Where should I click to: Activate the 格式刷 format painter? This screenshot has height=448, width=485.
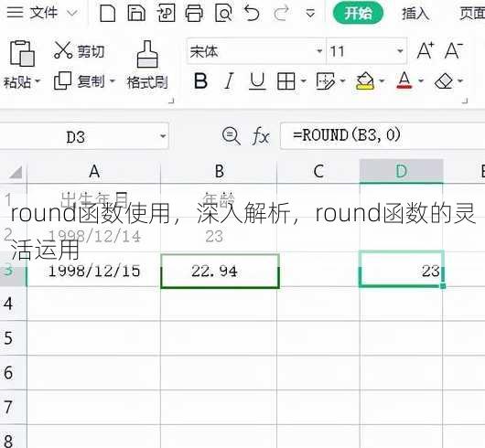[x=147, y=65]
